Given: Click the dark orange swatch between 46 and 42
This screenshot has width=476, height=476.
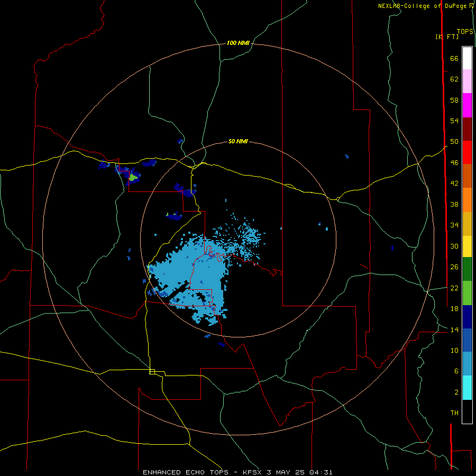Looking at the screenshot, I should pyautogui.click(x=467, y=176).
